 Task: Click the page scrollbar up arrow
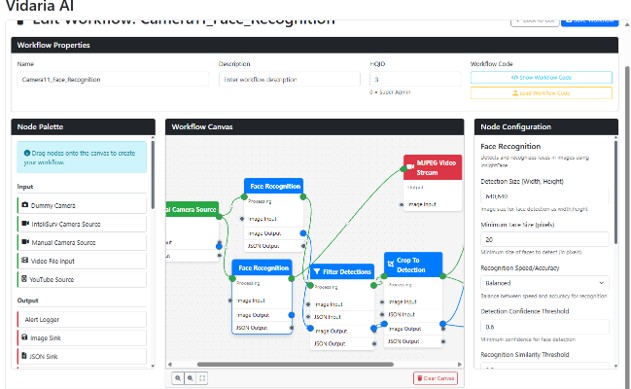(627, 24)
